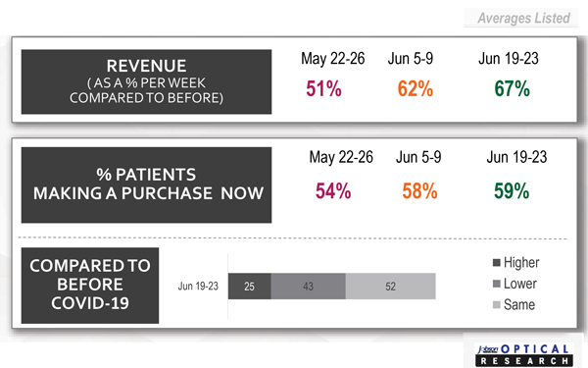Click the light gray bar segment labeled 52
588x368 pixels.
[390, 287]
